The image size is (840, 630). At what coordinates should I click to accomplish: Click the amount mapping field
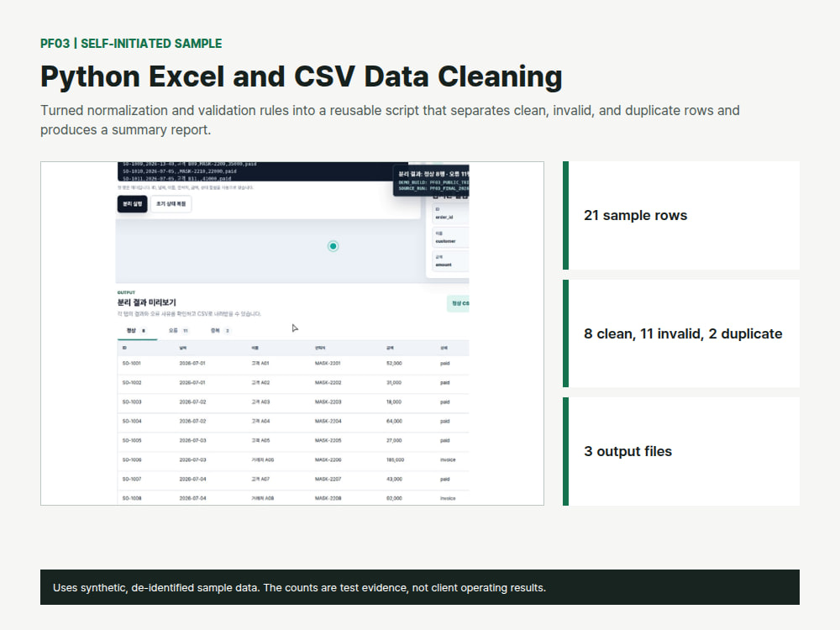point(450,261)
